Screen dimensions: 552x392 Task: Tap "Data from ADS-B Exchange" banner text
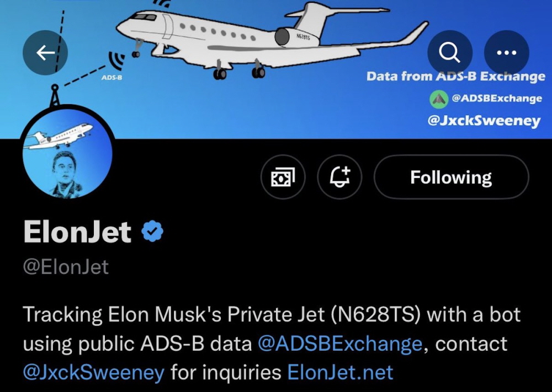(x=455, y=76)
